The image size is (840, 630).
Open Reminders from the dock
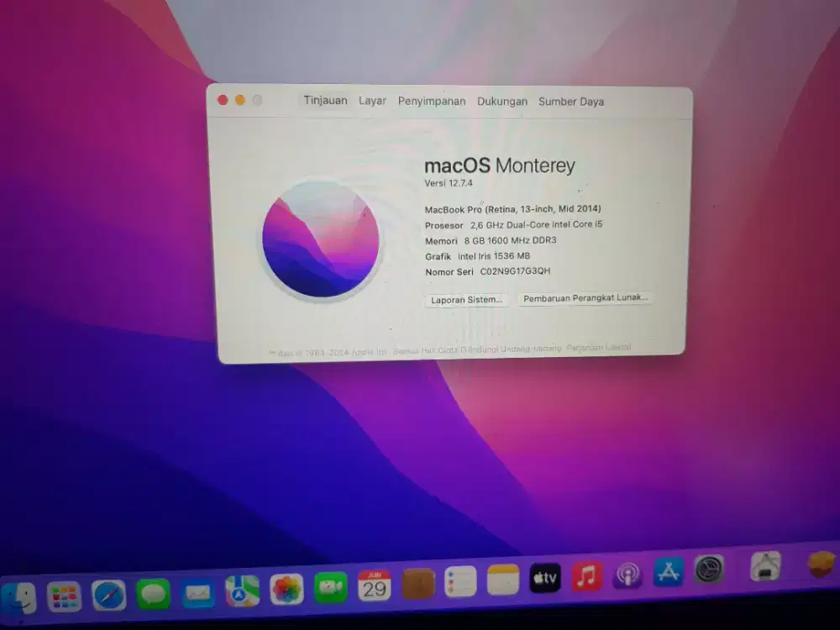[x=460, y=582]
